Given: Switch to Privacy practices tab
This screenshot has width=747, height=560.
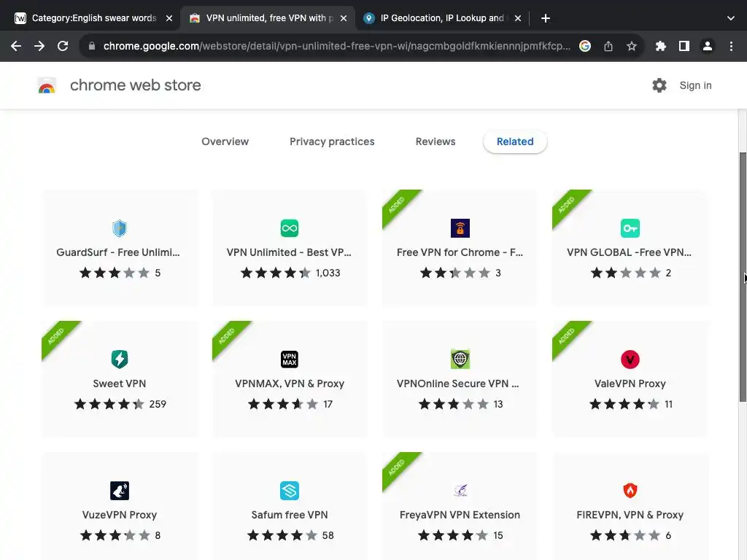Looking at the screenshot, I should 332,141.
